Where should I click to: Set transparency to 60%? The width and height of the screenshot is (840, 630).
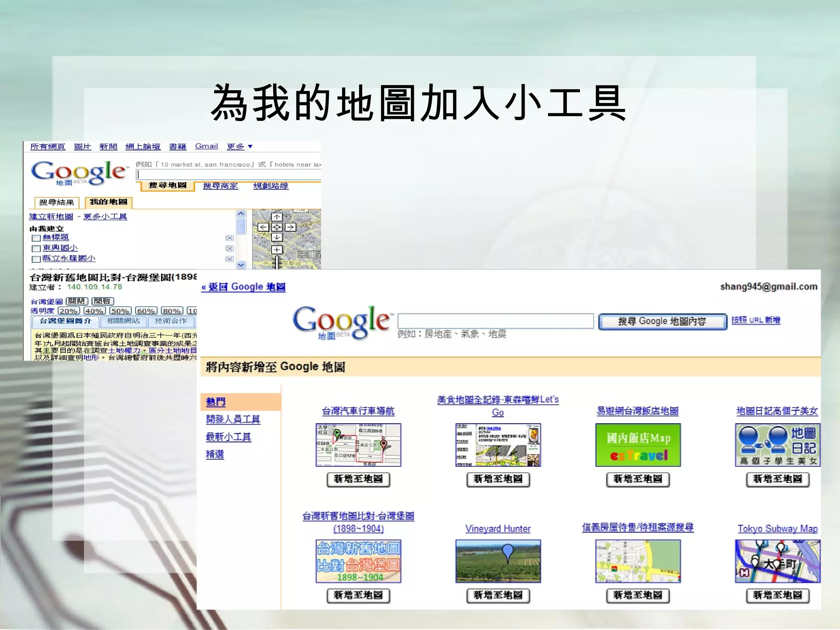146,311
